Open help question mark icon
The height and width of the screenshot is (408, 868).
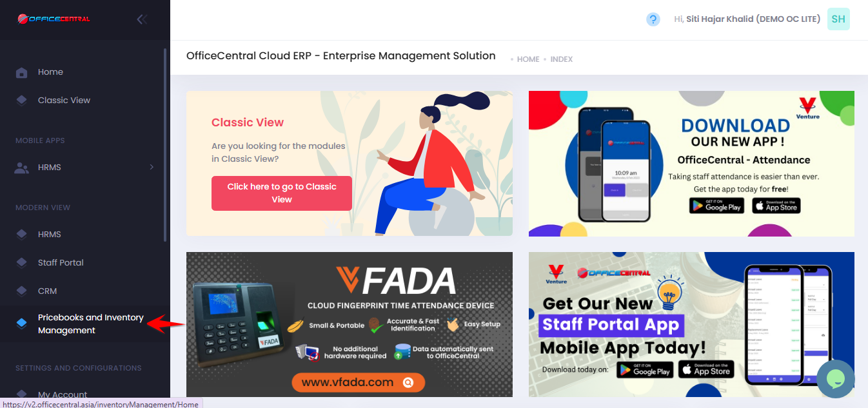point(653,19)
